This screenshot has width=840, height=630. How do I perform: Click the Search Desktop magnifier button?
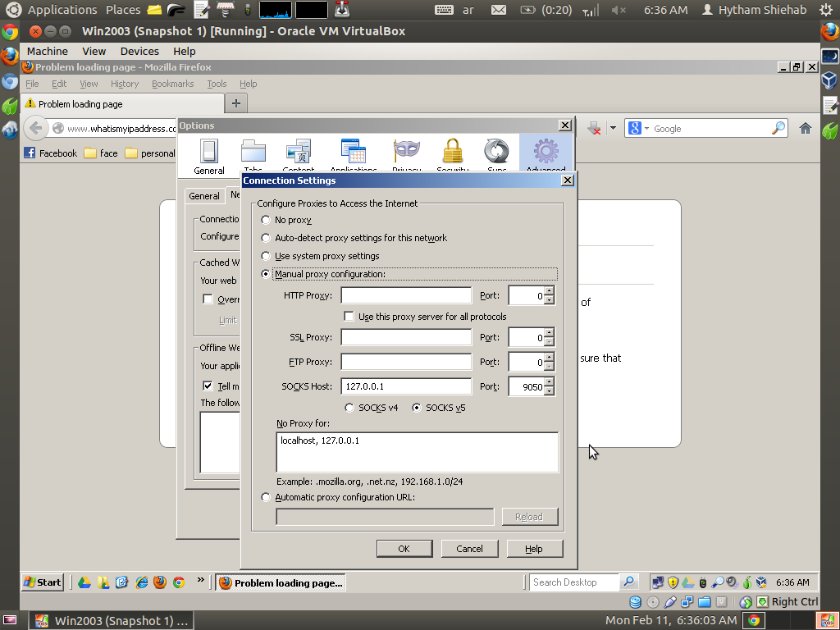pos(628,582)
